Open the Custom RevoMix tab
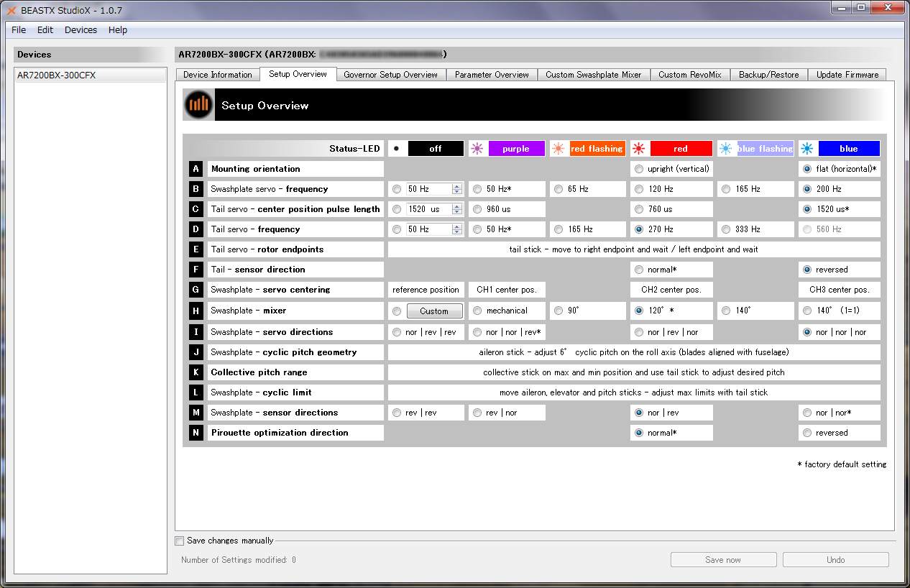910x588 pixels. (x=690, y=75)
